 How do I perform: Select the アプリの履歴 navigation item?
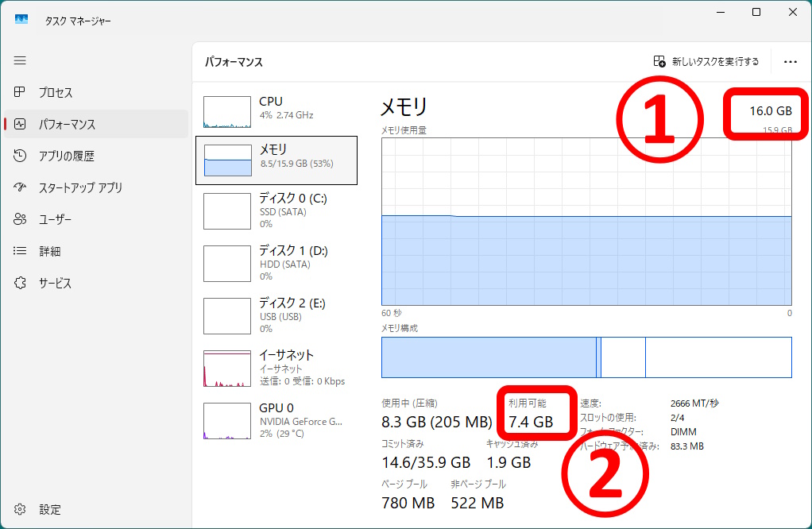pos(96,156)
